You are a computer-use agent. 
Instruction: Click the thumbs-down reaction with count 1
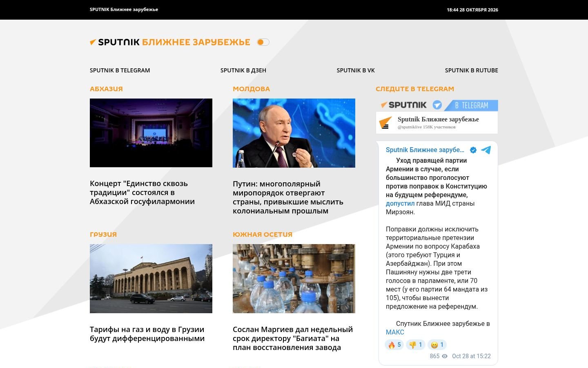click(x=416, y=345)
